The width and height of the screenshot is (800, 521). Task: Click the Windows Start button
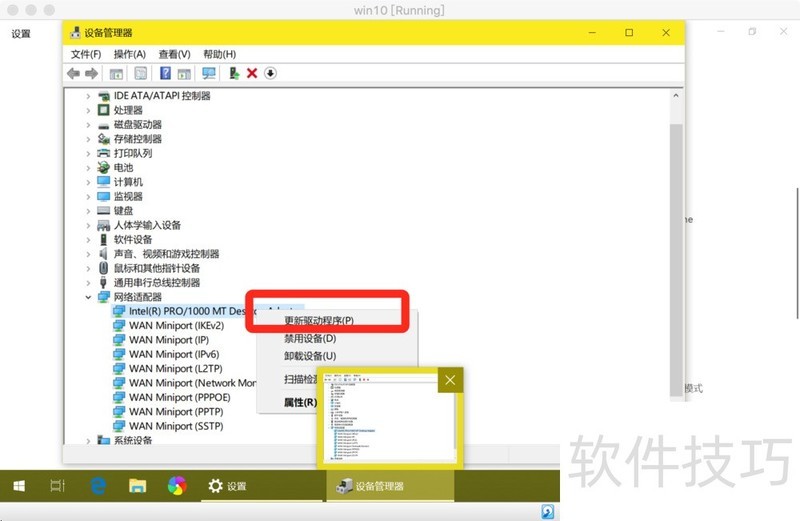click(x=19, y=486)
